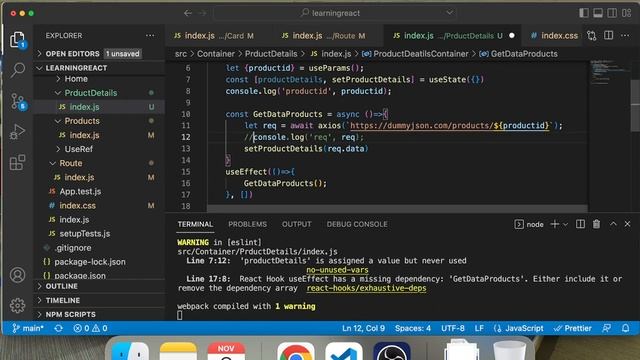Open the customize layout icon

tap(627, 13)
